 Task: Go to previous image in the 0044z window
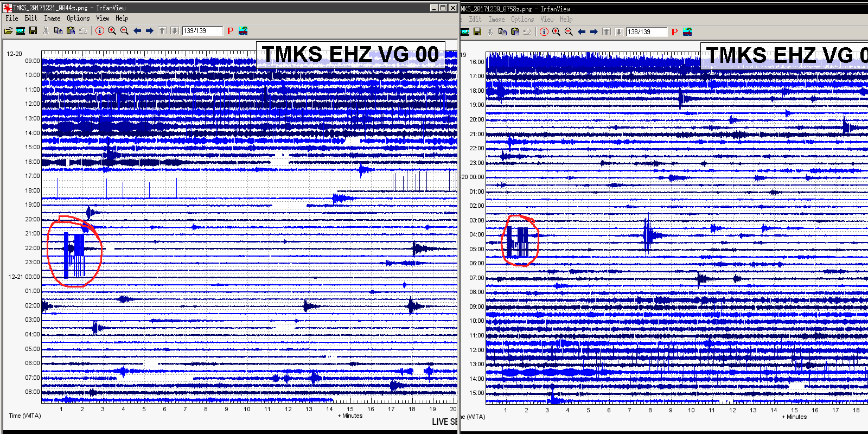tap(137, 31)
